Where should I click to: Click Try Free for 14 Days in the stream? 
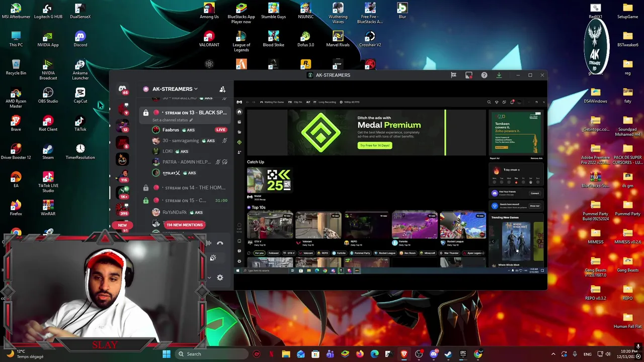[x=375, y=145]
